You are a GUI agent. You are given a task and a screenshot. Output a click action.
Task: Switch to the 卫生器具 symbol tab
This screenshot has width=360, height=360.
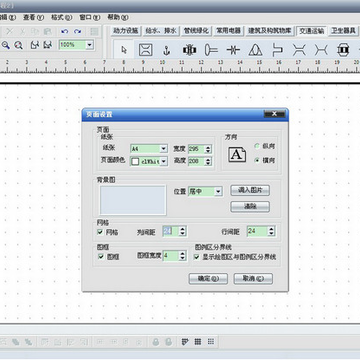click(x=343, y=31)
